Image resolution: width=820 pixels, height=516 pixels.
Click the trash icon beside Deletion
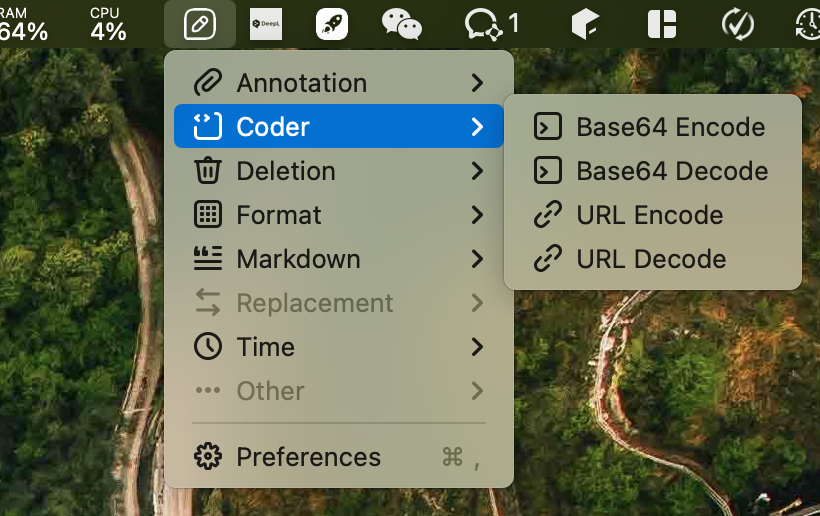point(208,170)
